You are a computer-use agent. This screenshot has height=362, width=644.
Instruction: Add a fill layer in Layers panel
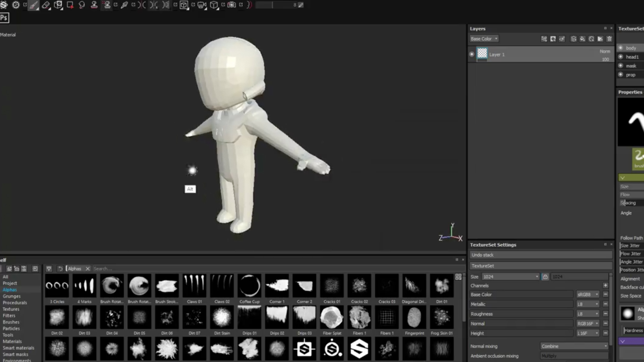[583, 39]
